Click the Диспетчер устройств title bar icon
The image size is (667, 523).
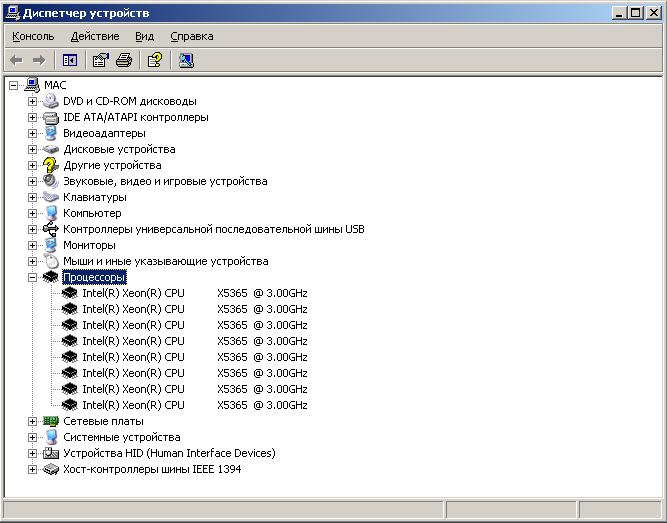(11, 13)
